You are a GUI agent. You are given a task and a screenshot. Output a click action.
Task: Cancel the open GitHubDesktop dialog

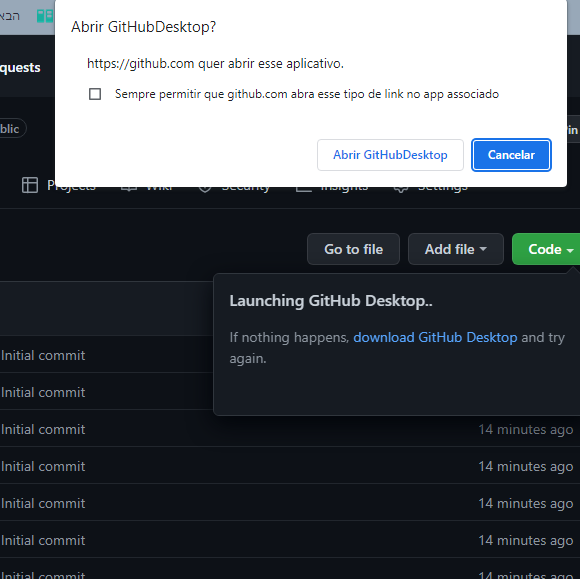[x=511, y=155]
